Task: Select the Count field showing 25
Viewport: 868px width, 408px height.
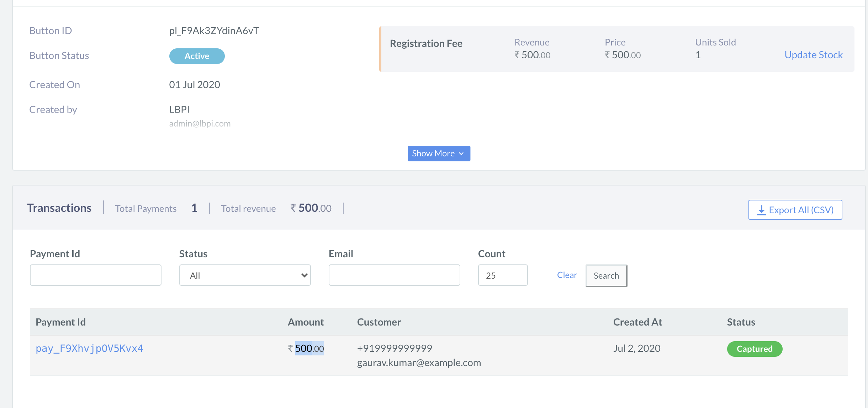Action: [x=503, y=275]
